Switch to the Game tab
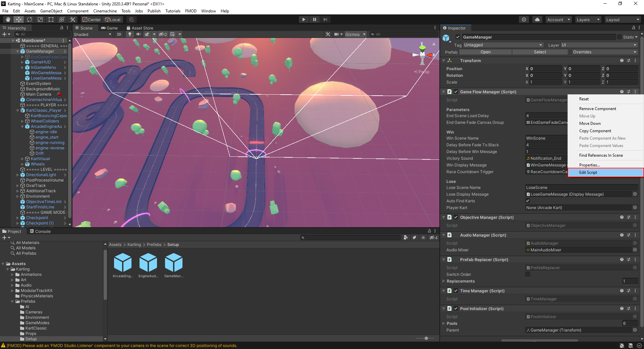The height and width of the screenshot is (349, 644). point(109,28)
